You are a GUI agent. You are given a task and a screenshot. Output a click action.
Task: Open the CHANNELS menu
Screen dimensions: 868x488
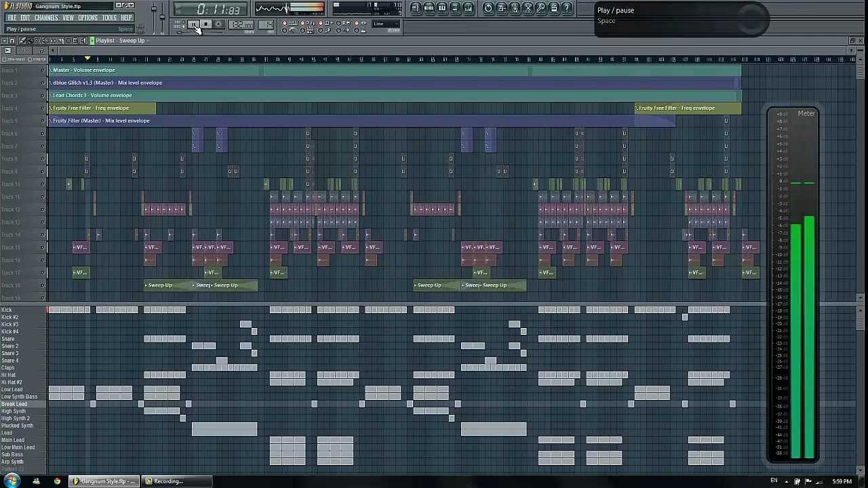point(46,18)
